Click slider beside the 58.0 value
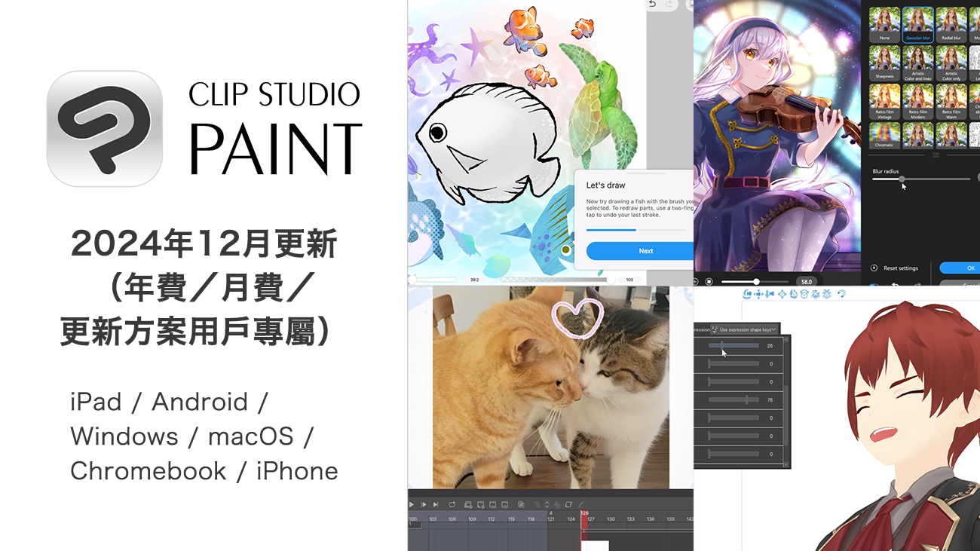 755,281
